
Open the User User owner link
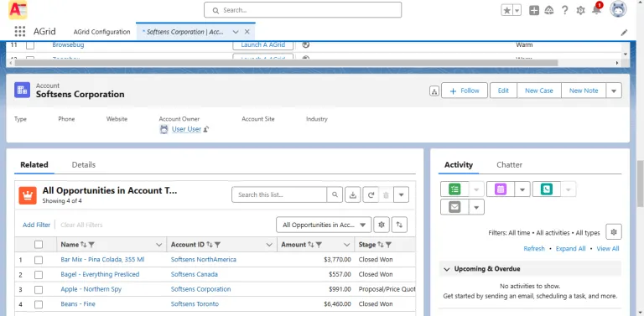point(186,129)
